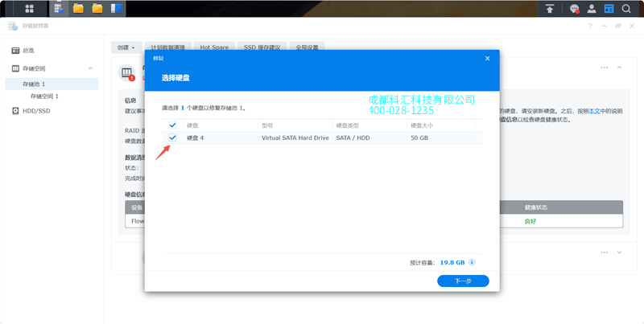The image size is (644, 324).
Task: Click the 硬盘类型 column header
Action: [369, 125]
